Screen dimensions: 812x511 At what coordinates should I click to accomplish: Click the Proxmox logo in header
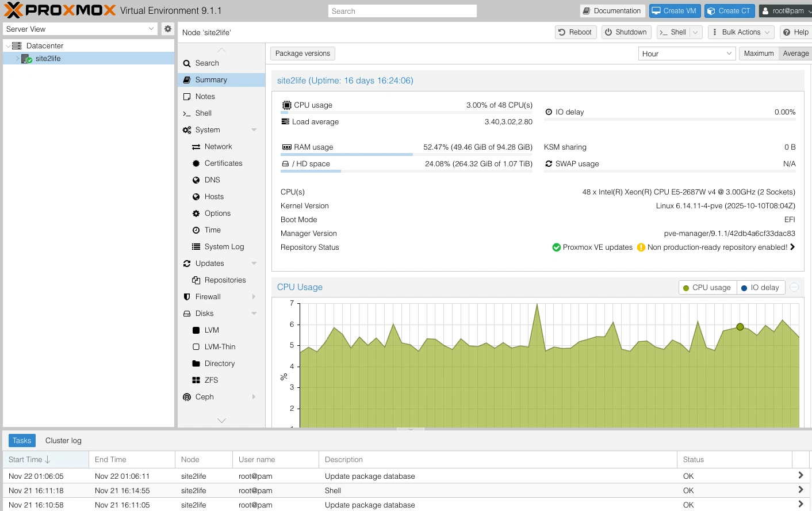coord(60,10)
